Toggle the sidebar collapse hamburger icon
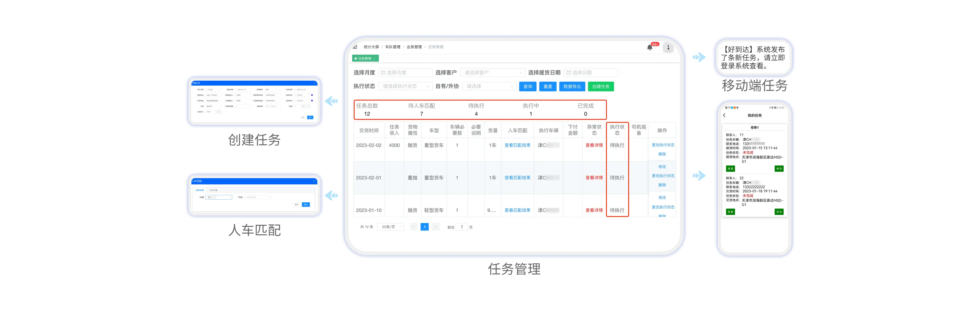Screen dimensions: 980x317 355,47
